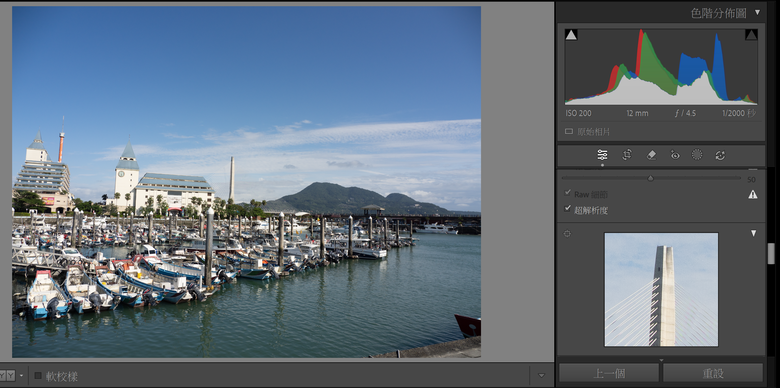Click the 重設 reset button

click(x=713, y=373)
